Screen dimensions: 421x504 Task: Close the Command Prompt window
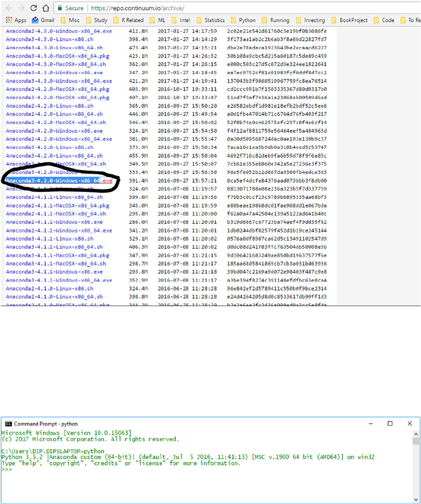click(x=410, y=424)
